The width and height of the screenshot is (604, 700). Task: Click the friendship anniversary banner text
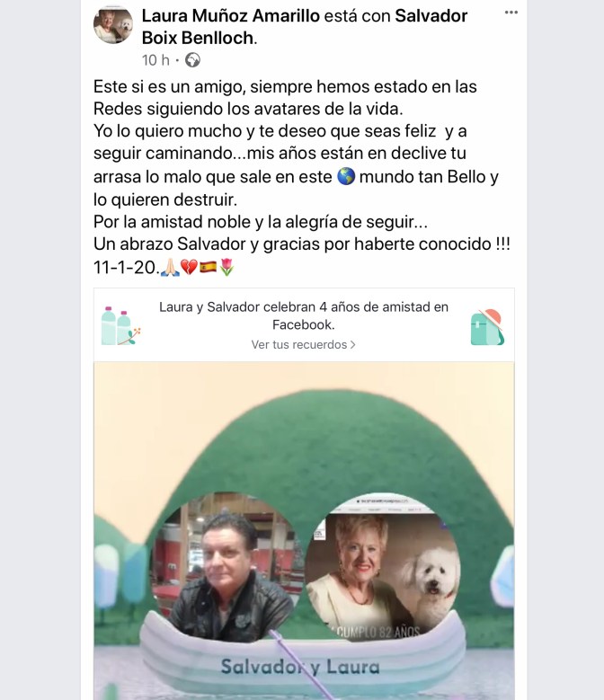(304, 315)
